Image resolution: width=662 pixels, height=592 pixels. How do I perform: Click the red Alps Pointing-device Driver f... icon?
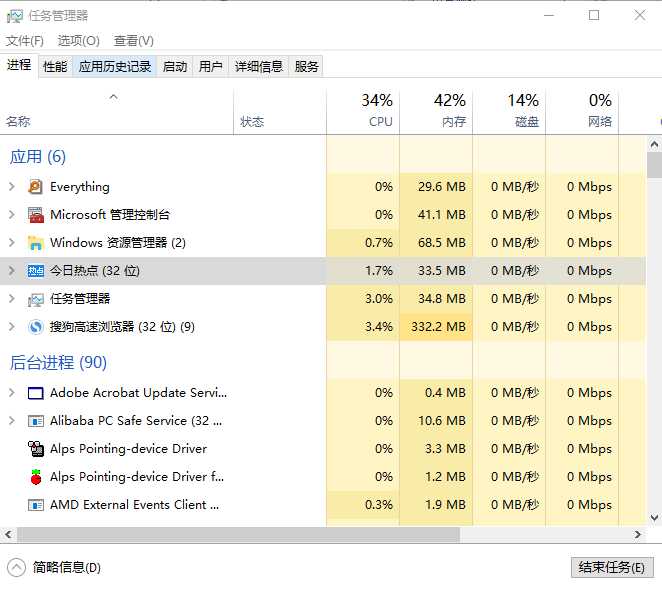pos(36,477)
